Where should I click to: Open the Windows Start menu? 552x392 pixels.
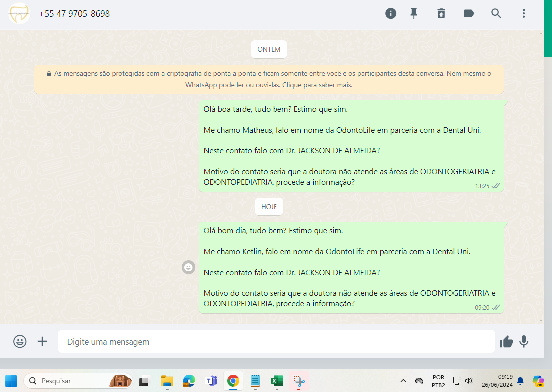11,381
